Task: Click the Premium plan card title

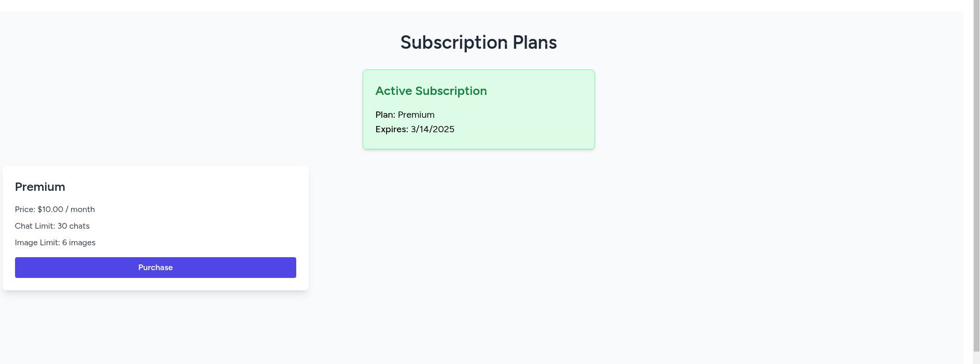Action: 40,187
